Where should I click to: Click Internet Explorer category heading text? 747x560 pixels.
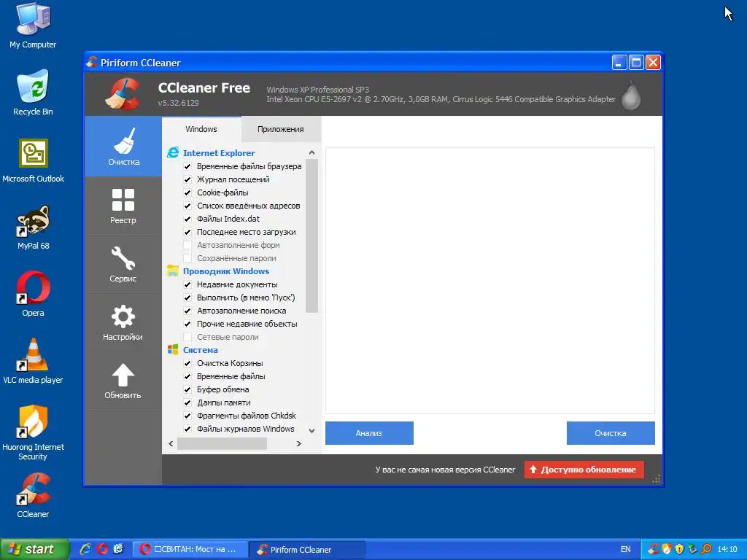point(219,153)
